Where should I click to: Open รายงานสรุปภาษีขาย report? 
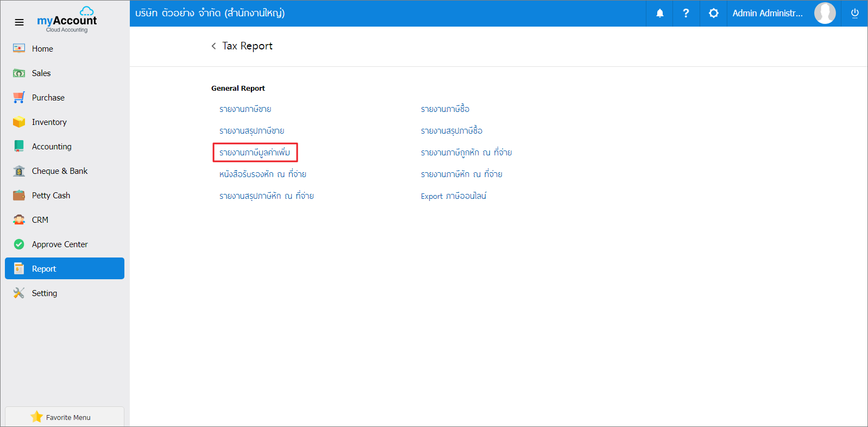coord(252,131)
